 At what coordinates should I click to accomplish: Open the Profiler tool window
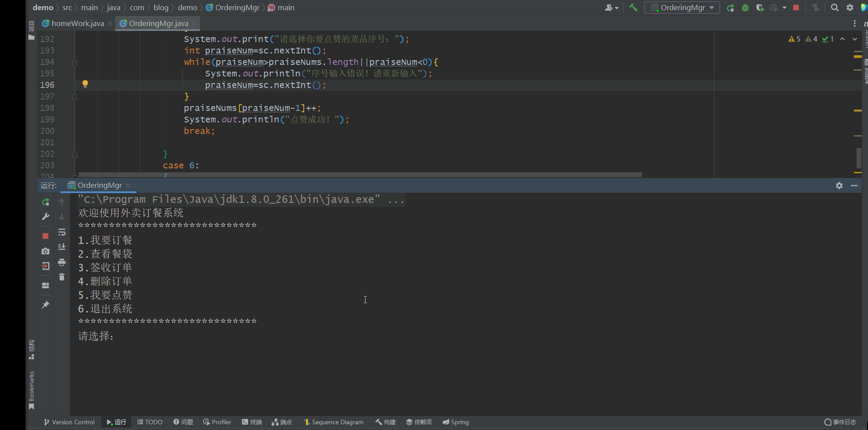(x=217, y=422)
